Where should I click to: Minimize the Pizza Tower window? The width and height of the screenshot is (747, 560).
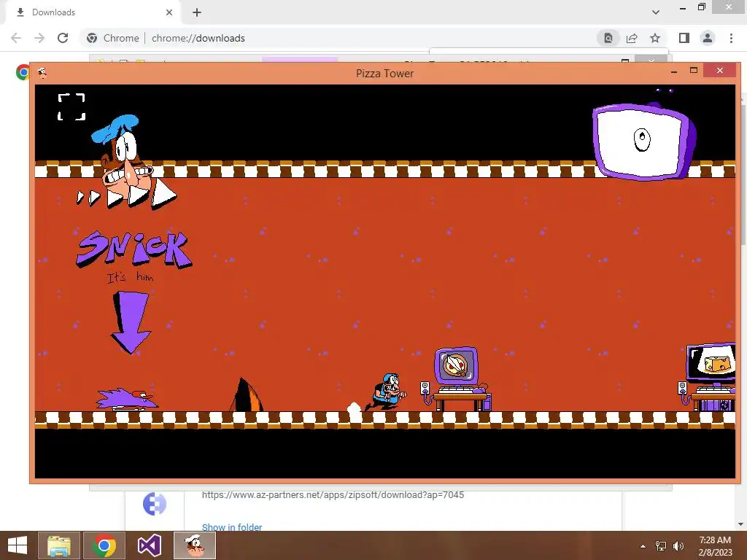point(673,71)
